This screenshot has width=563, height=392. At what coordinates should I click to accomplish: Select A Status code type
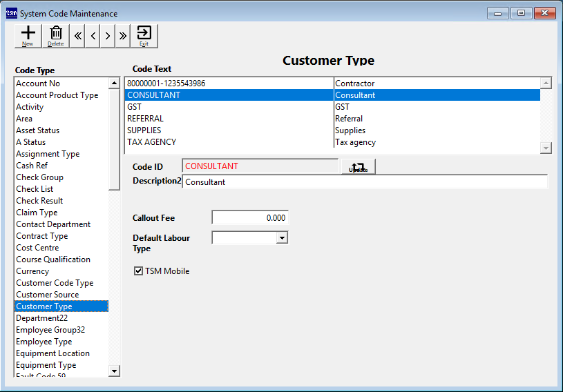(61, 142)
